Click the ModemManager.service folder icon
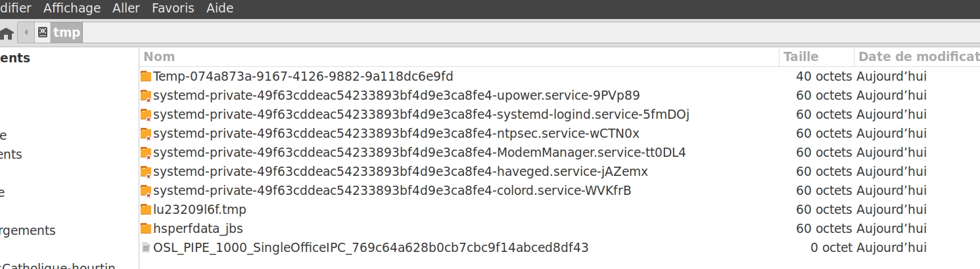The width and height of the screenshot is (980, 269). coord(146,153)
